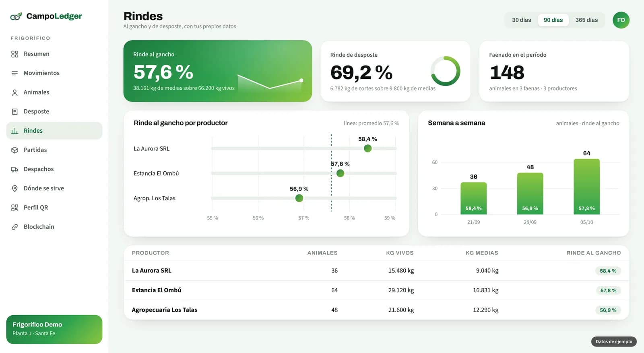This screenshot has width=644, height=353.
Task: Click the 58,4 % badge in the table
Action: tap(608, 271)
